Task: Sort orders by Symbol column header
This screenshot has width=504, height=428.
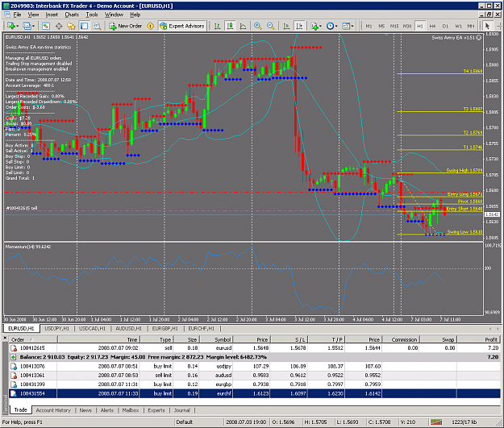Action: pyautogui.click(x=217, y=339)
